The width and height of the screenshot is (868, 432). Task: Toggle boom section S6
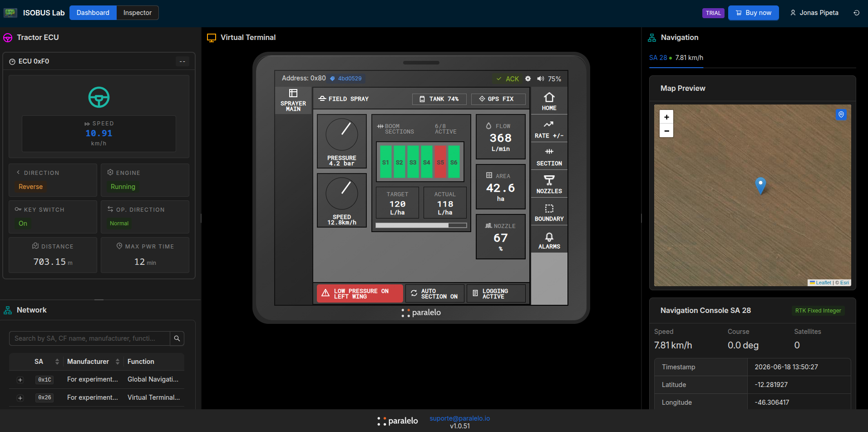[x=454, y=162]
